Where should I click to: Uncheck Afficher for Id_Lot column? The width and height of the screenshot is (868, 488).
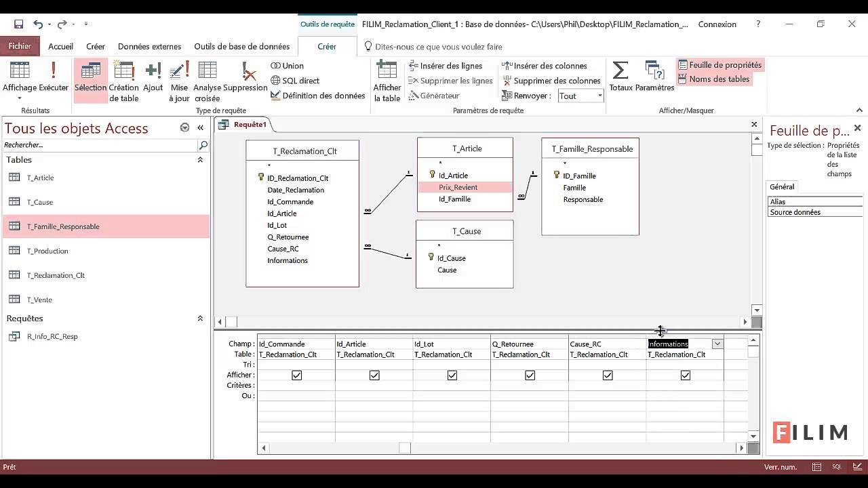(x=452, y=375)
